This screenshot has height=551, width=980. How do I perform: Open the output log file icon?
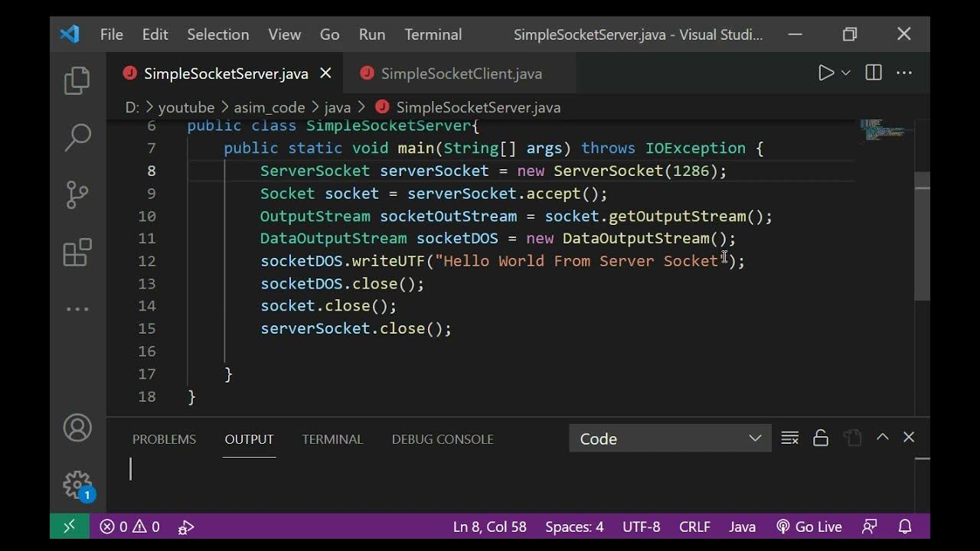852,438
